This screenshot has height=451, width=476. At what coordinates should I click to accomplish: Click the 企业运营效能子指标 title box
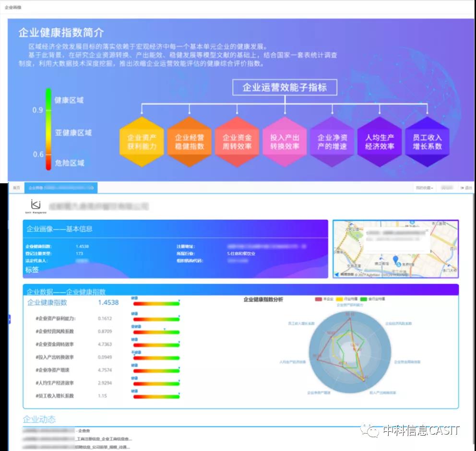coord(285,87)
